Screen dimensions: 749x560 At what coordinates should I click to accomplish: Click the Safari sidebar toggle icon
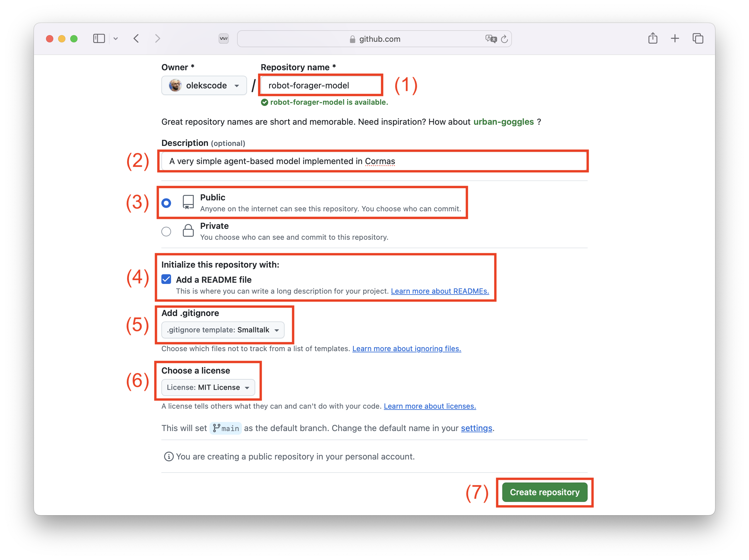click(x=99, y=39)
